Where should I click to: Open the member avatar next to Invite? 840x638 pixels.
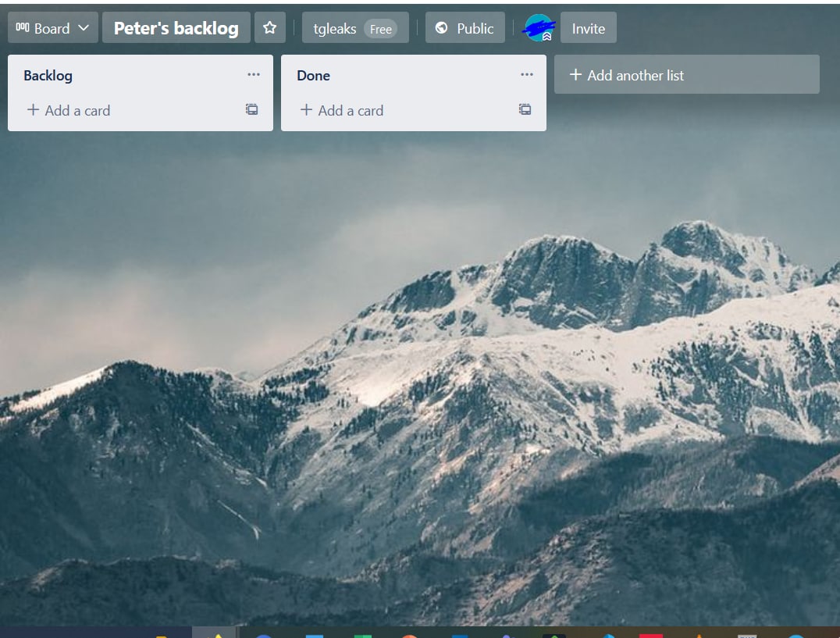point(539,28)
